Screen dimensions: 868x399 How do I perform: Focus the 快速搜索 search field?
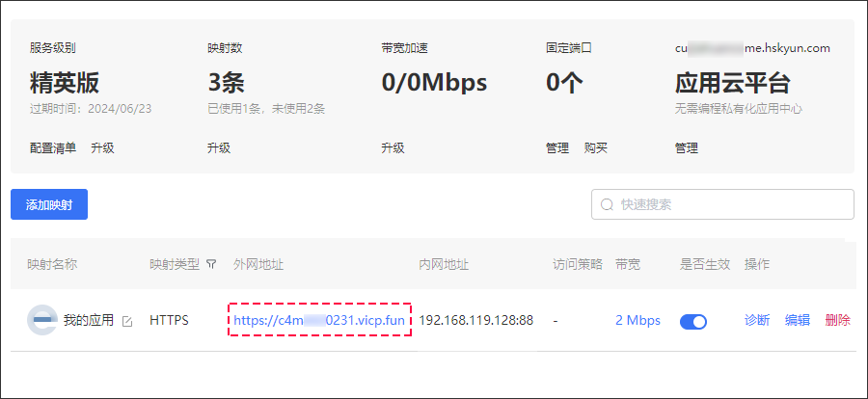click(722, 204)
